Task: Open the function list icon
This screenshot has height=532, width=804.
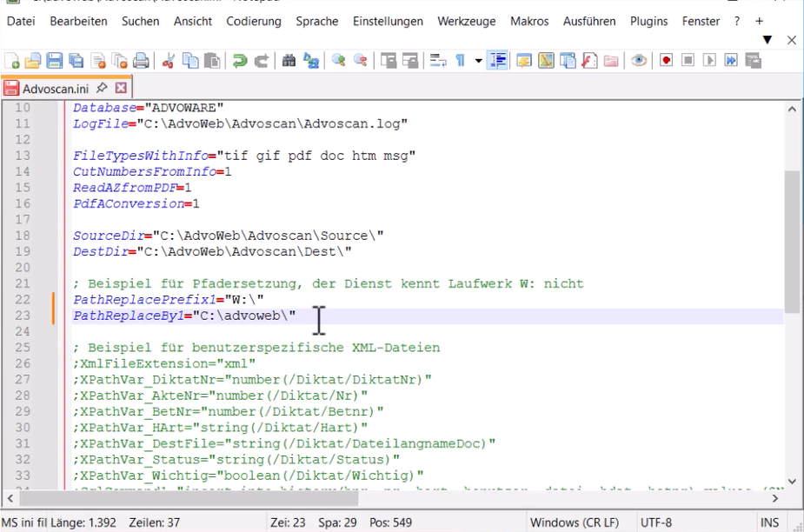Action: pos(589,61)
